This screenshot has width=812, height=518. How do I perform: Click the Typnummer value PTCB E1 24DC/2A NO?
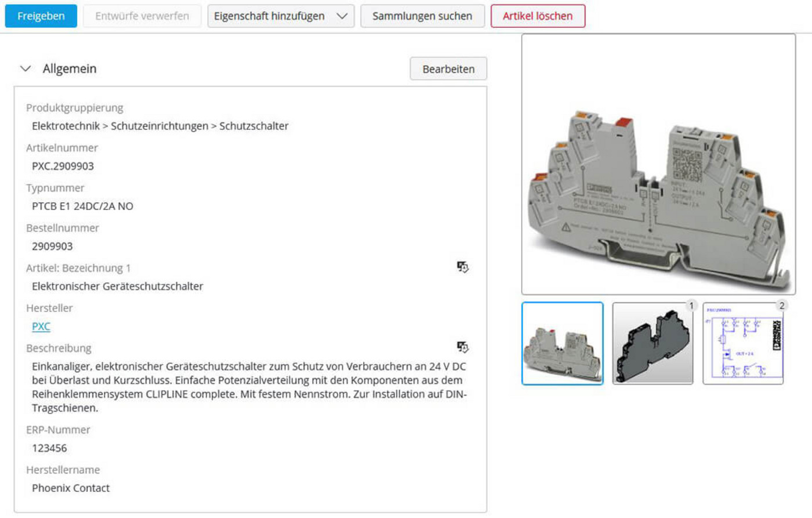[82, 207]
